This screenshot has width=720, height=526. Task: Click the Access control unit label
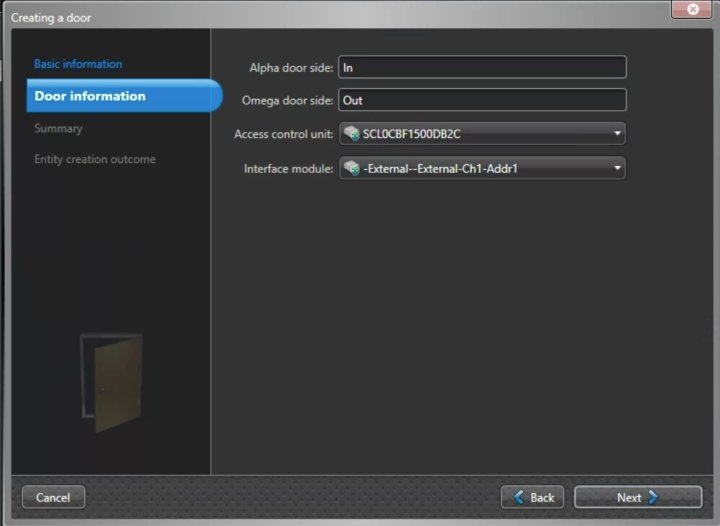coord(283,134)
